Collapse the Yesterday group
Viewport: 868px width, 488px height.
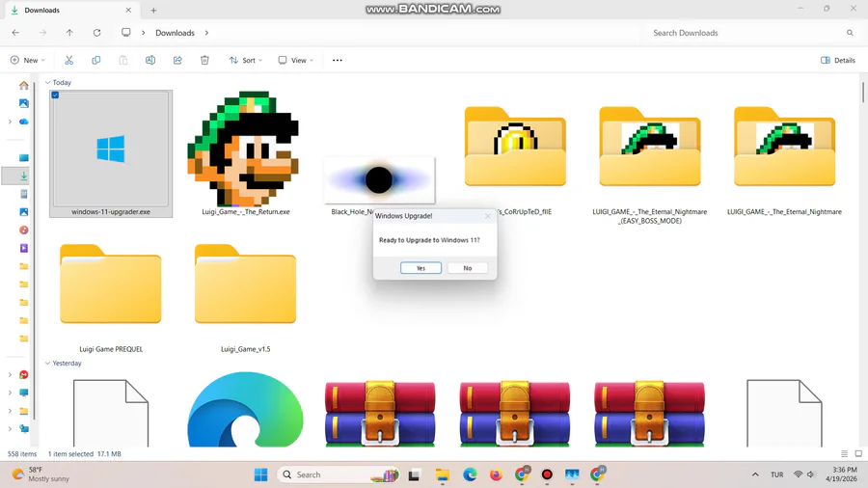[47, 364]
